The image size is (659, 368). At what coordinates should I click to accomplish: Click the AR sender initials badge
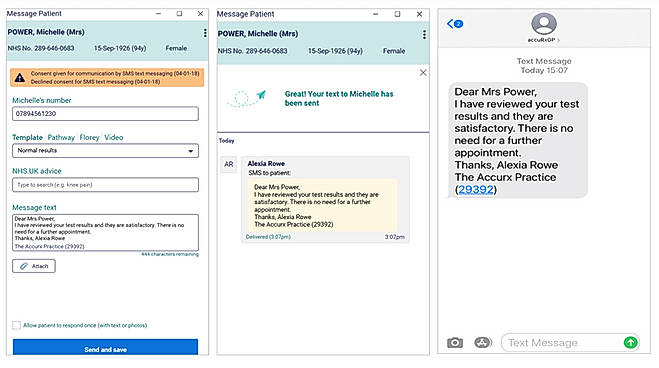[228, 164]
